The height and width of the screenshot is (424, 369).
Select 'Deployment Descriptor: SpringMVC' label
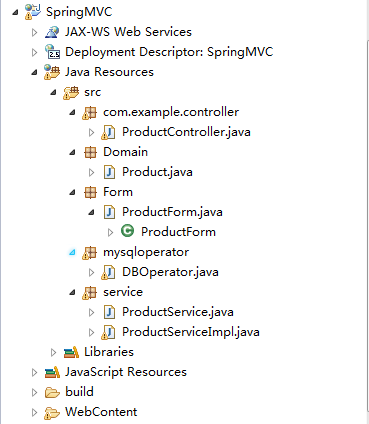click(x=169, y=52)
